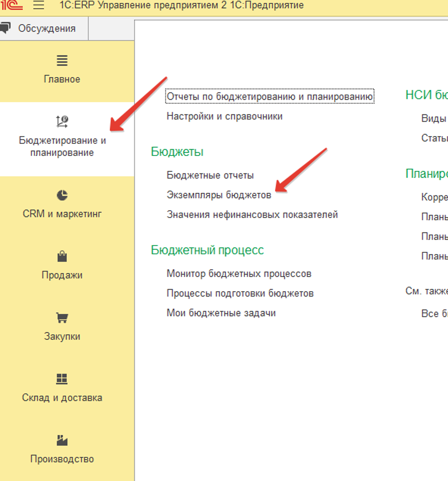The width and height of the screenshot is (448, 481).
Task: Open the Склад и доставка section label
Action: [x=62, y=398]
